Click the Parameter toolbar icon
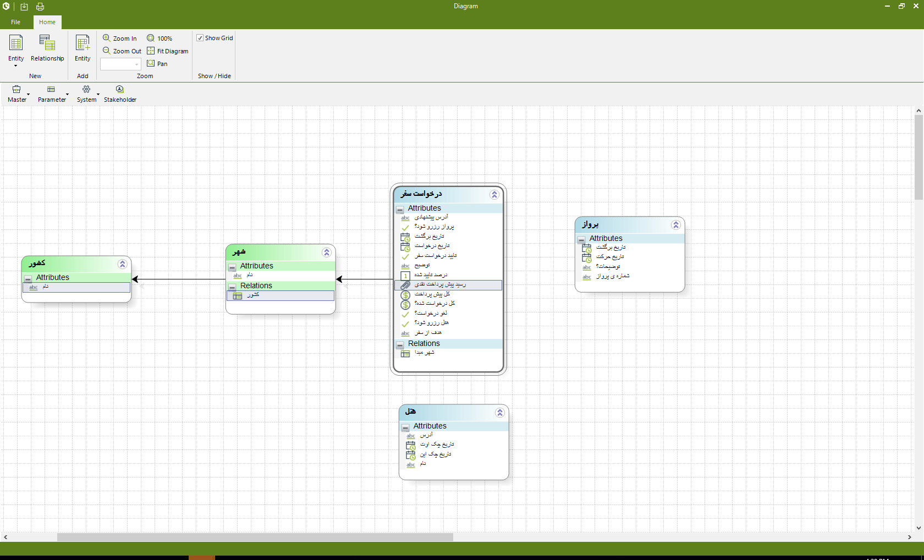924x560 pixels. coord(51,89)
